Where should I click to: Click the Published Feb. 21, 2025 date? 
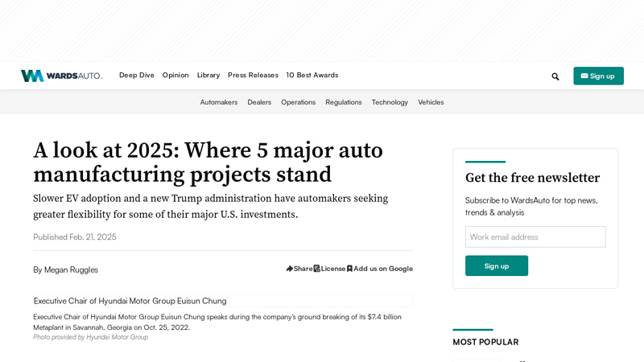(x=75, y=237)
